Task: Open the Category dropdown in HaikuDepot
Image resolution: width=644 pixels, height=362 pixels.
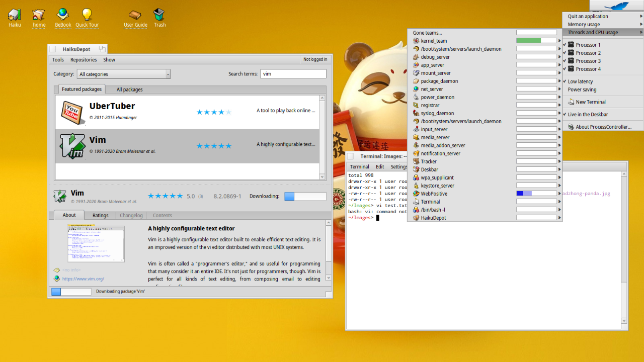Action: click(x=124, y=74)
